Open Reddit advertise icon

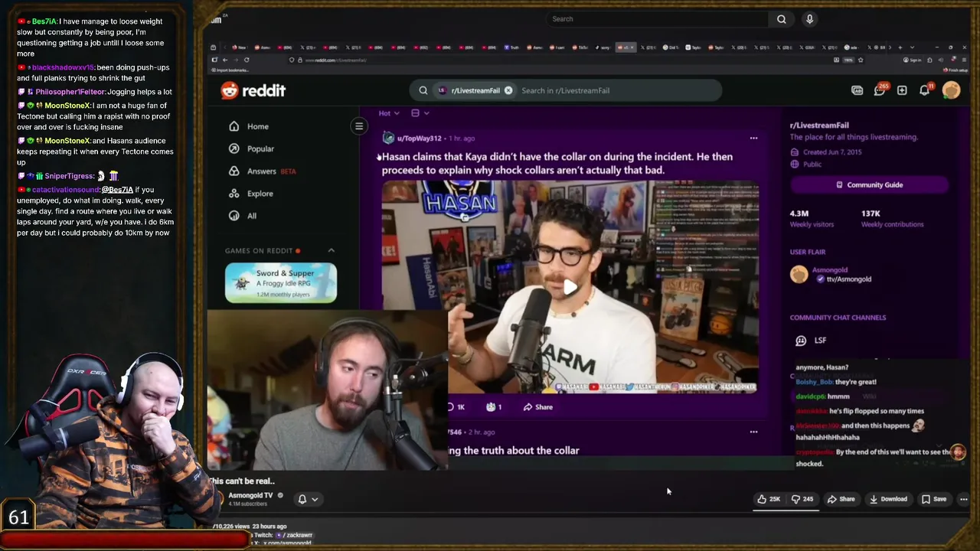click(x=857, y=90)
